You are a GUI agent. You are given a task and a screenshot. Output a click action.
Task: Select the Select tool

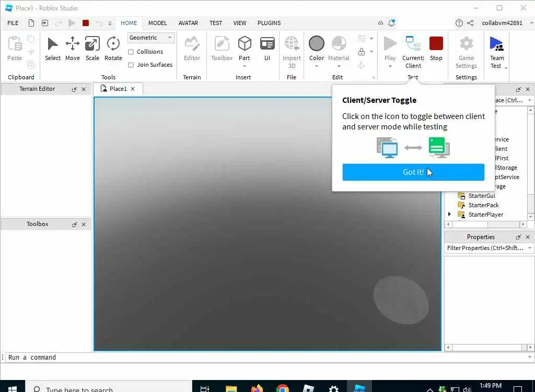click(53, 49)
